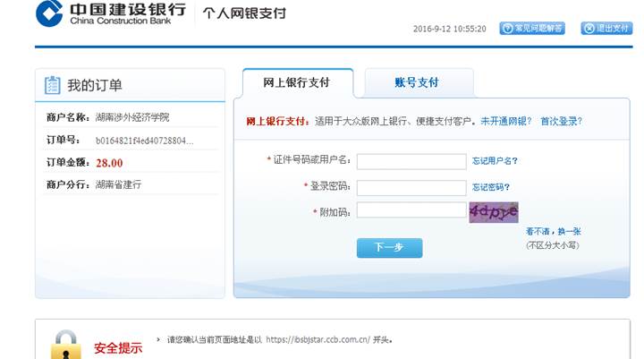
Task: Open the 忘记用户名? link
Action: [x=495, y=161]
